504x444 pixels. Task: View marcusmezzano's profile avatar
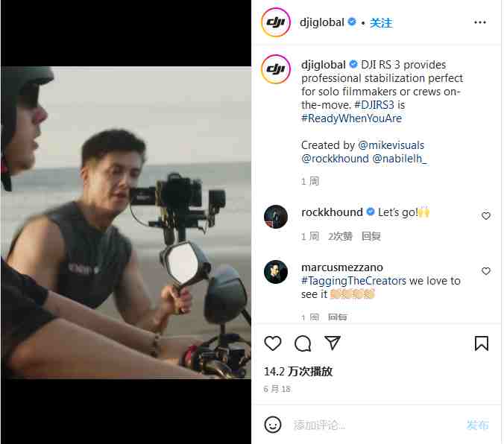point(275,272)
